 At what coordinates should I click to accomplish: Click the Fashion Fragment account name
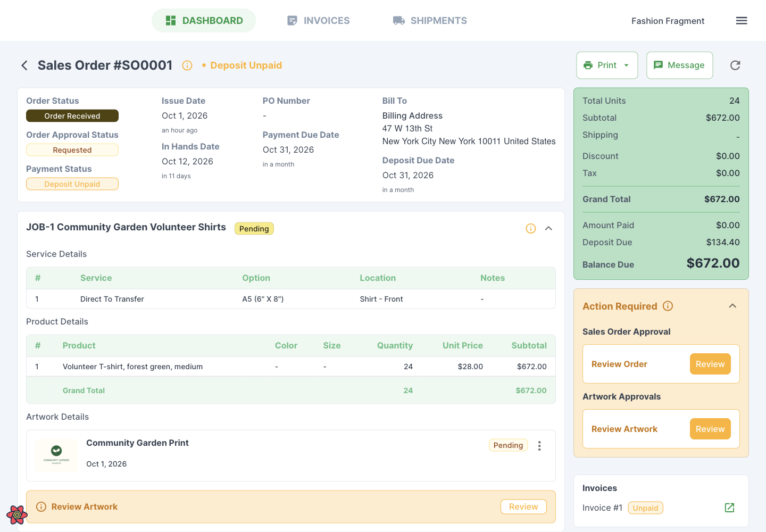pos(668,21)
